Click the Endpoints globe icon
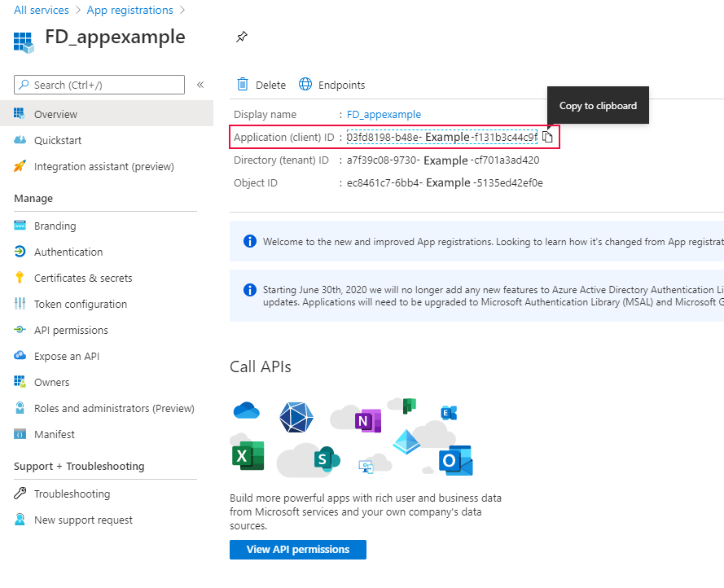This screenshot has width=724, height=588. pos(305,84)
